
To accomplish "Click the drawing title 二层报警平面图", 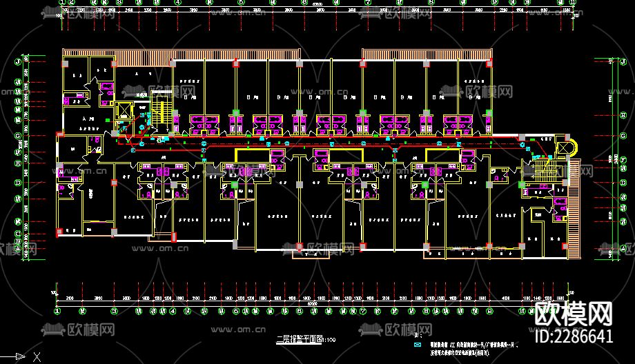I will point(299,339).
